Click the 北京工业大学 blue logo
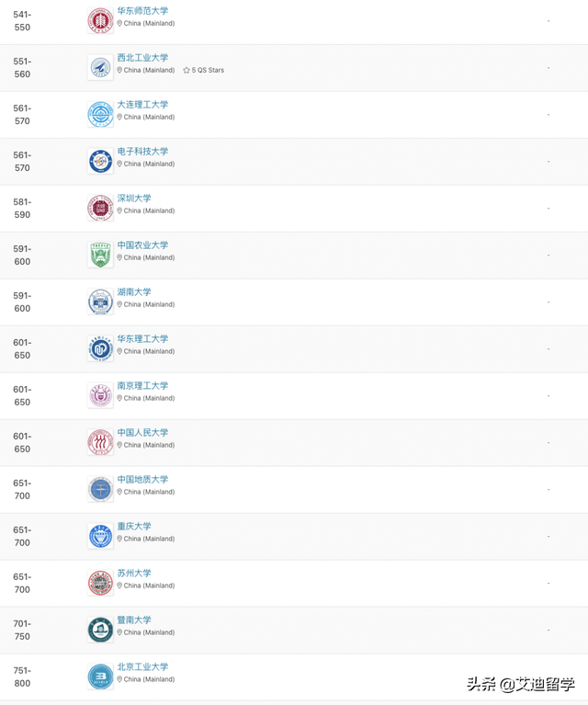The width and height of the screenshot is (588, 705). 100,677
